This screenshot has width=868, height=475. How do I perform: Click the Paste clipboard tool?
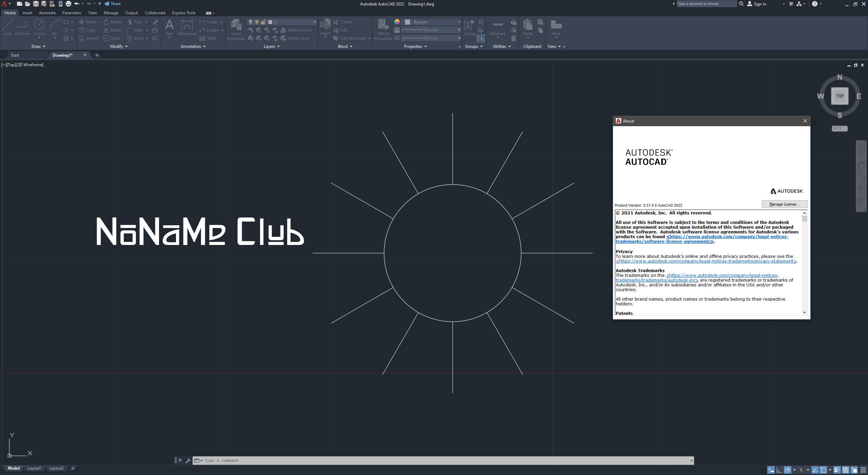click(528, 27)
